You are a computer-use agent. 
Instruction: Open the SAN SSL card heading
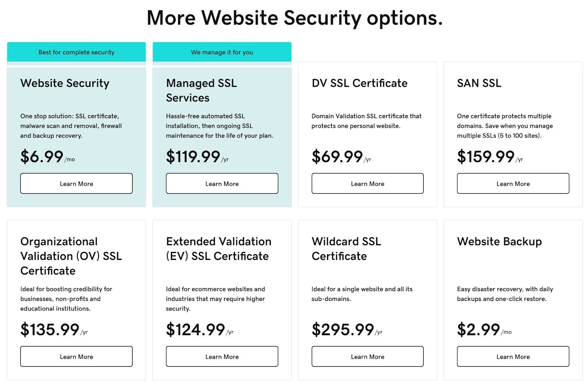478,84
